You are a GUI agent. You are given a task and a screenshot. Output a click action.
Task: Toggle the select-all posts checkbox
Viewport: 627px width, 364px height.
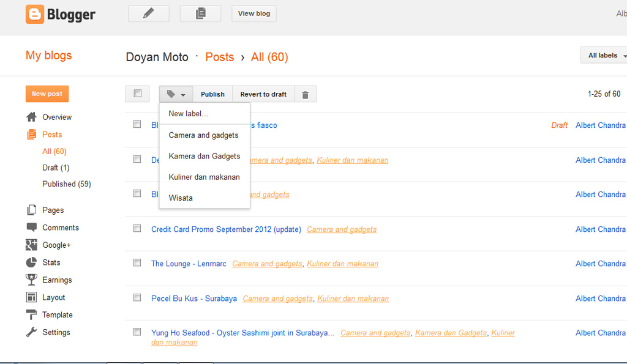coord(137,93)
